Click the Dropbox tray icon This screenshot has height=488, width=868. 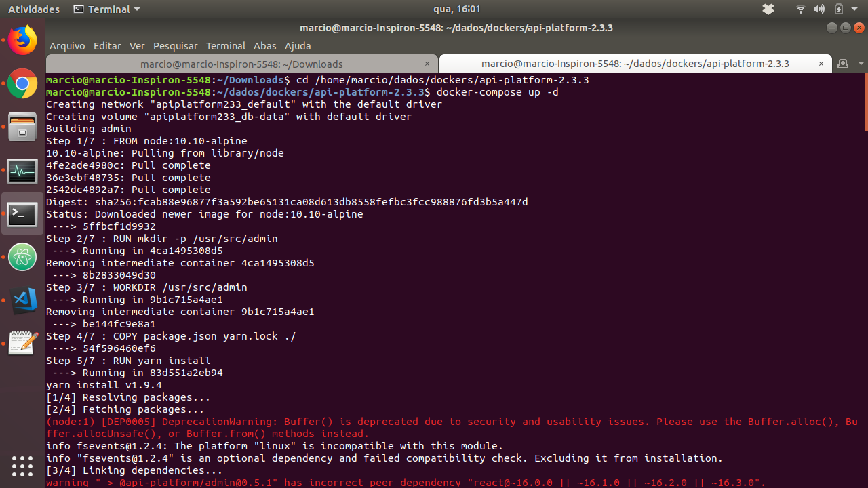(768, 9)
